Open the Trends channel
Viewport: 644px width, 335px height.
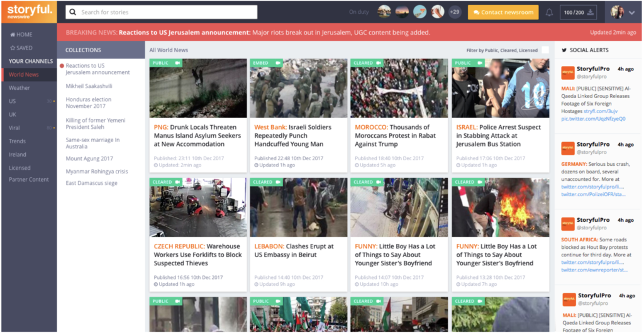point(17,141)
